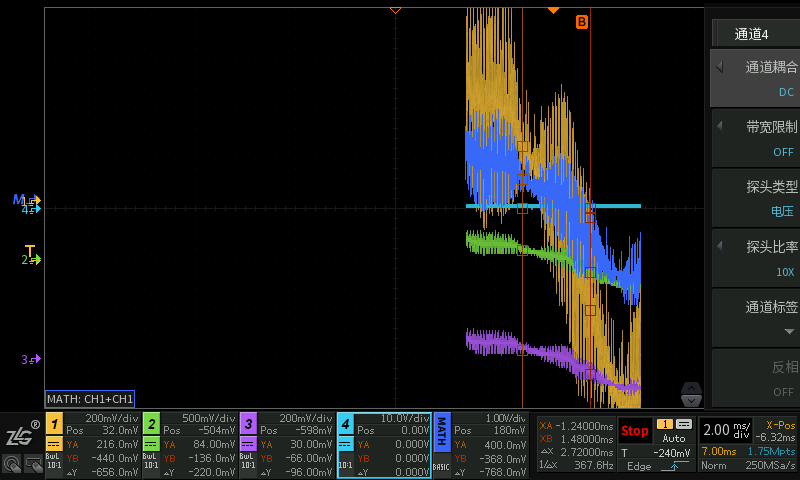The height and width of the screenshot is (480, 800).
Task: Click the 7.00ms acquisition time value
Action: point(719,451)
